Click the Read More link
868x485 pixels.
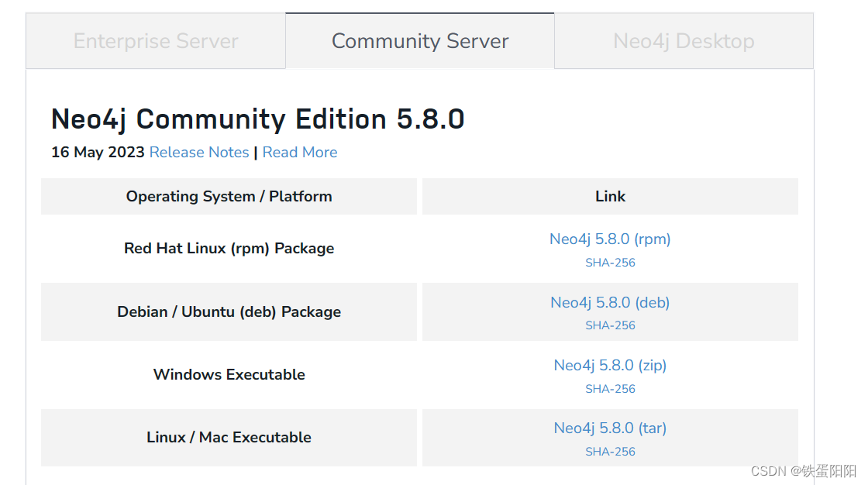(300, 152)
